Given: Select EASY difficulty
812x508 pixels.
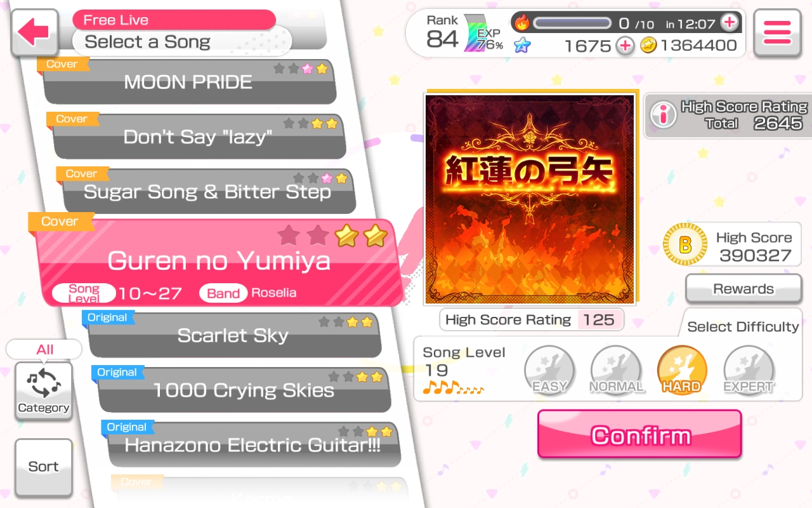Looking at the screenshot, I should pos(549,371).
